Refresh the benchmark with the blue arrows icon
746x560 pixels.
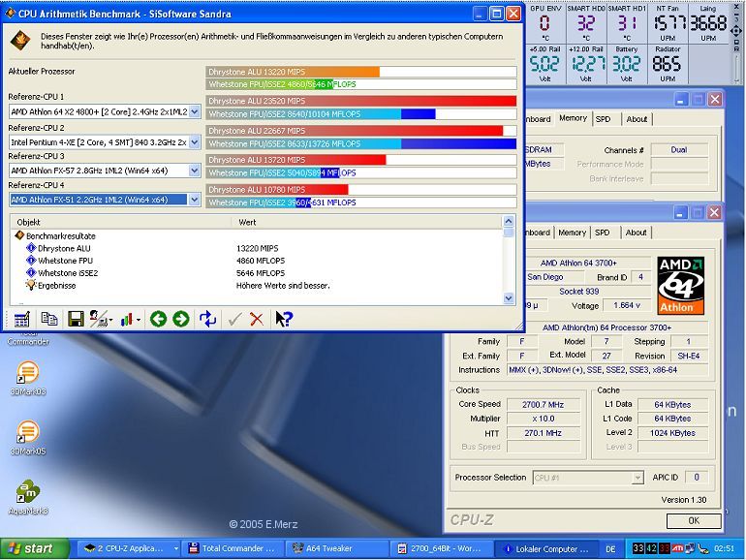207,319
